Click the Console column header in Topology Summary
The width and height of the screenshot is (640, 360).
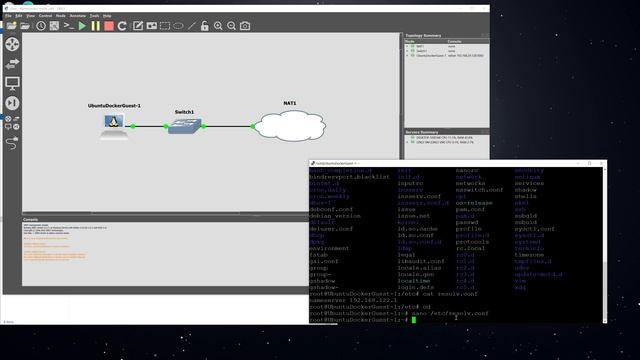468,41
